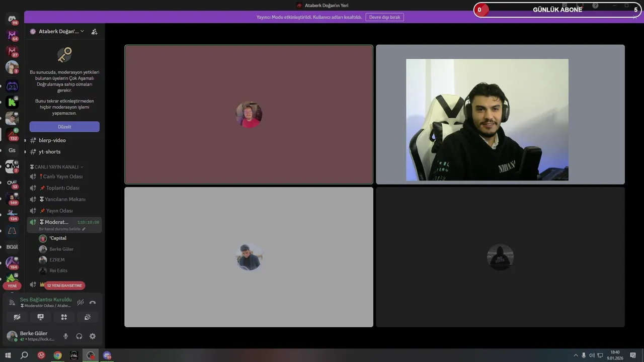Image resolution: width=644 pixels, height=362 pixels.
Task: Open server icon with 154 badge
Action: tap(12, 263)
